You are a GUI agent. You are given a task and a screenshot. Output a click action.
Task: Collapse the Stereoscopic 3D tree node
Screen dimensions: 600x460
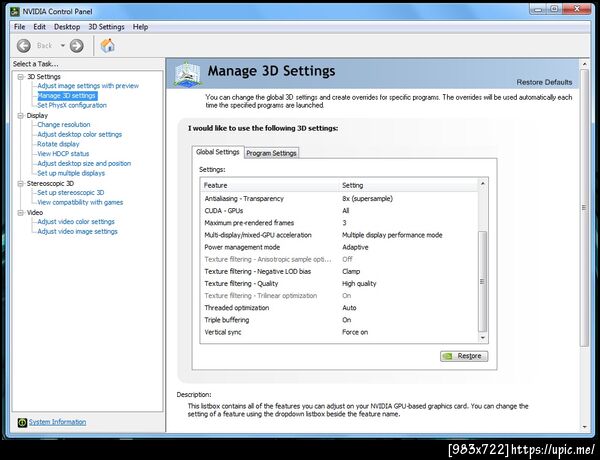21,184
